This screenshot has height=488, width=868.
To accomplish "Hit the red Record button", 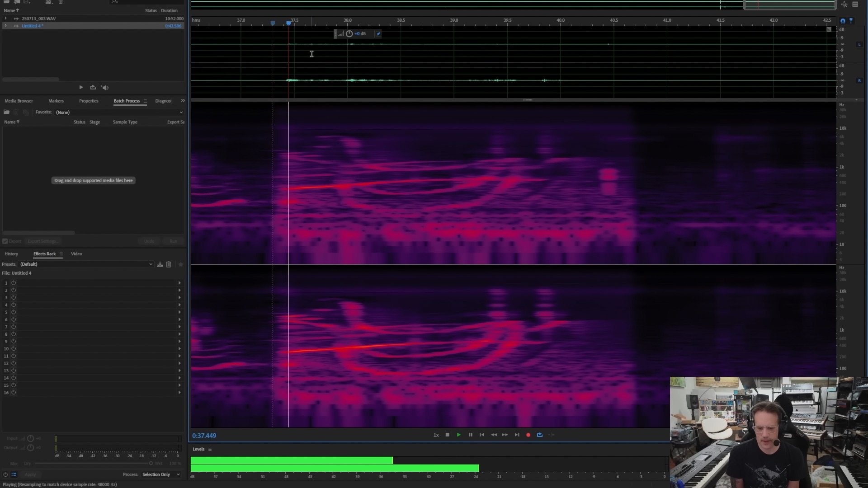I will tap(528, 435).
